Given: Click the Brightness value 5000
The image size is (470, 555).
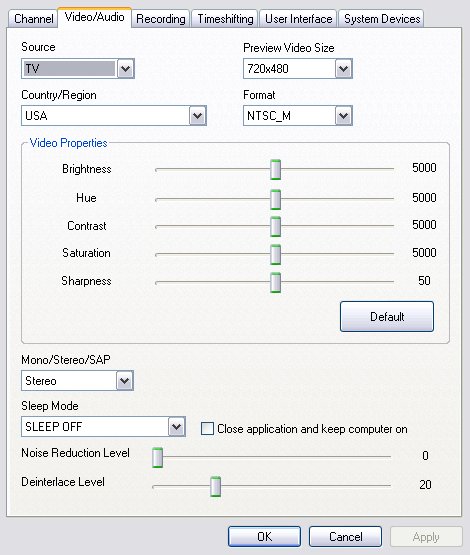Looking at the screenshot, I should click(424, 168).
